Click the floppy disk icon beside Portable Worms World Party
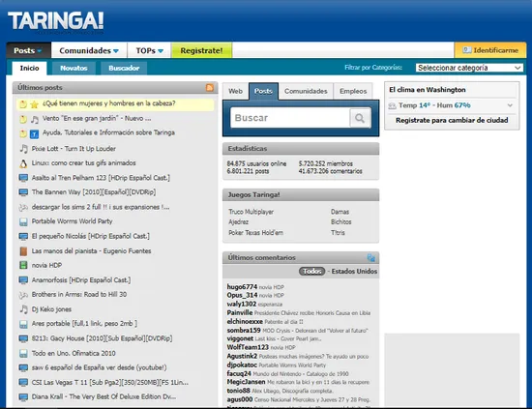 click(x=23, y=221)
